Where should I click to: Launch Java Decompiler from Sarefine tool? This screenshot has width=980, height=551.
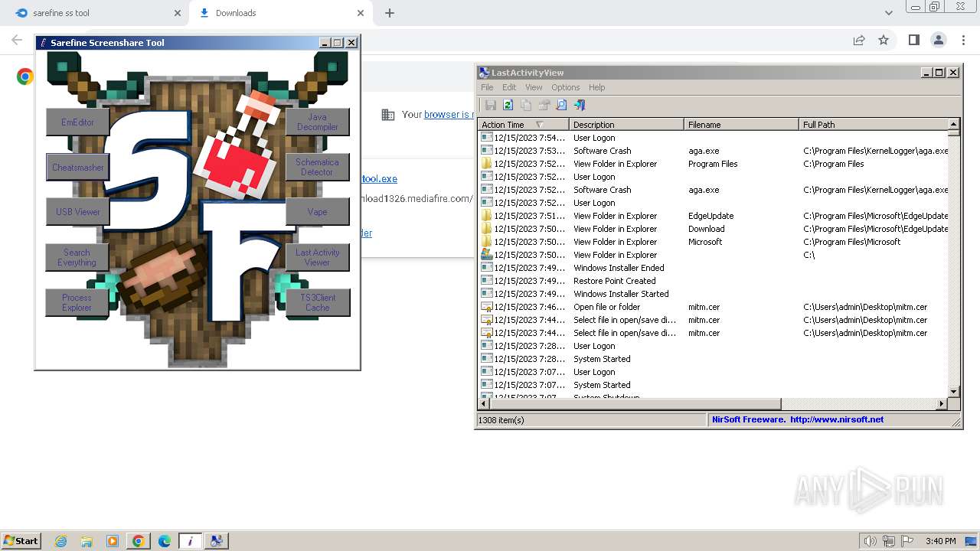(x=318, y=122)
